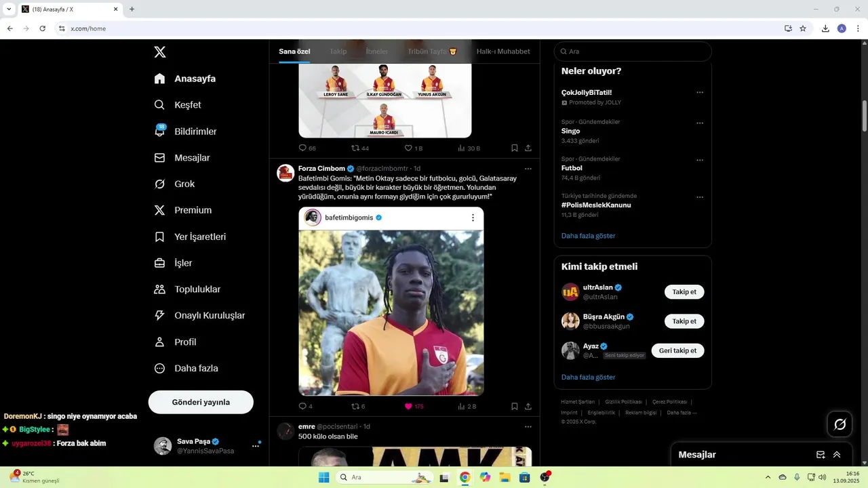The image size is (868, 488).
Task: Switch to İbneler tab
Action: click(377, 52)
